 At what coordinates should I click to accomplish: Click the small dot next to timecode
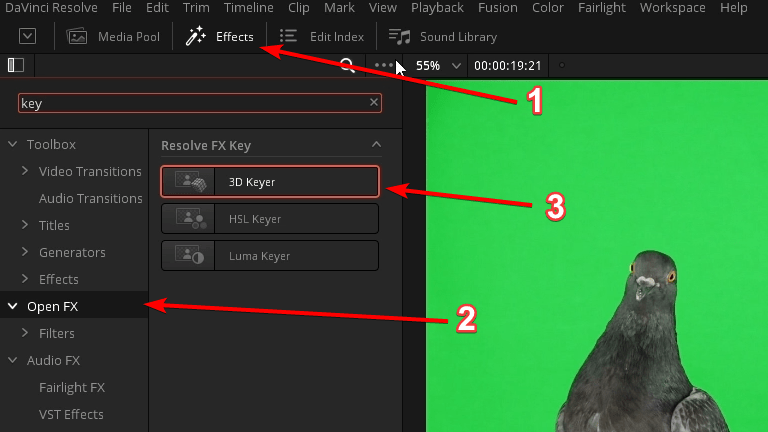click(562, 65)
